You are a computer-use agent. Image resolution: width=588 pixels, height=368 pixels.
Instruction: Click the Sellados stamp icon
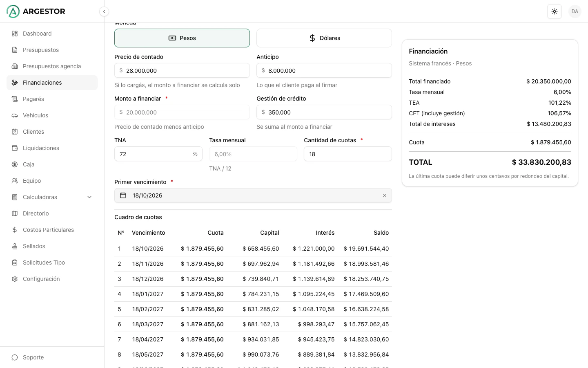pos(15,246)
